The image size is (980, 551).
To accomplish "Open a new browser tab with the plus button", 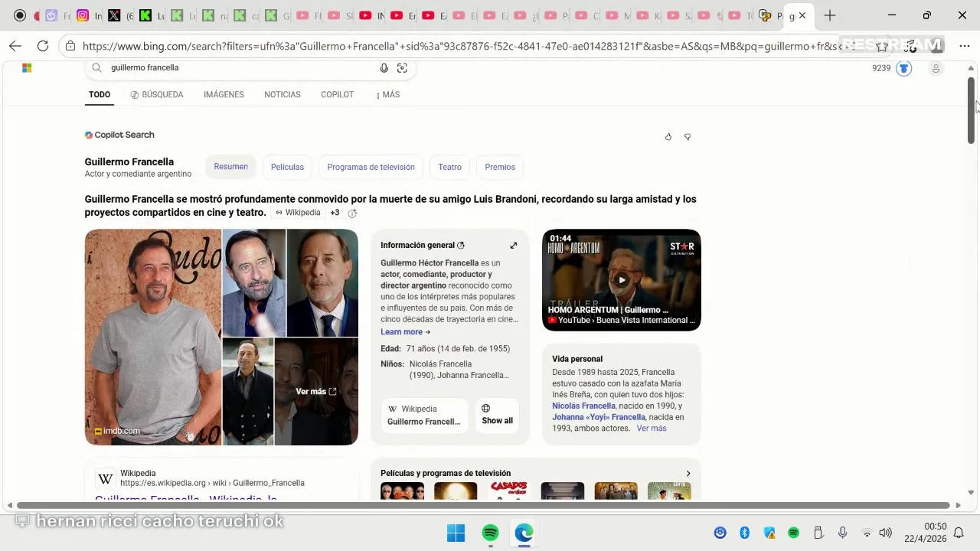I will pyautogui.click(x=830, y=15).
